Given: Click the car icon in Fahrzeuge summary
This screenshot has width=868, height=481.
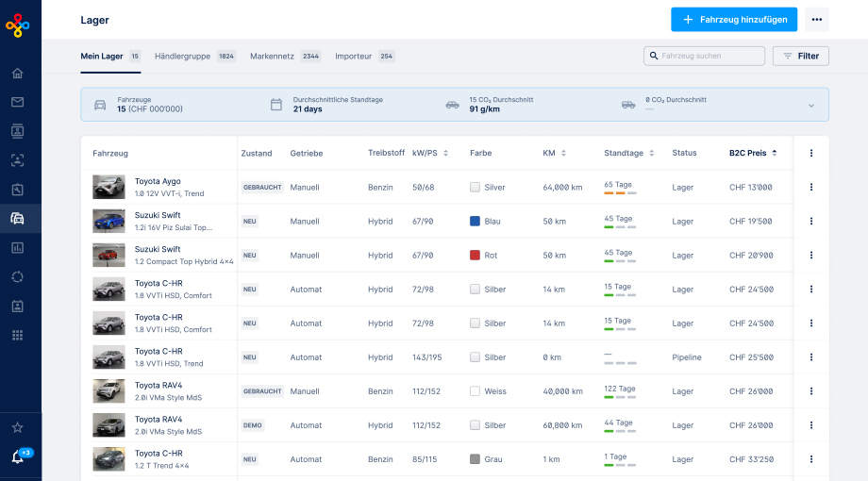Looking at the screenshot, I should 100,105.
